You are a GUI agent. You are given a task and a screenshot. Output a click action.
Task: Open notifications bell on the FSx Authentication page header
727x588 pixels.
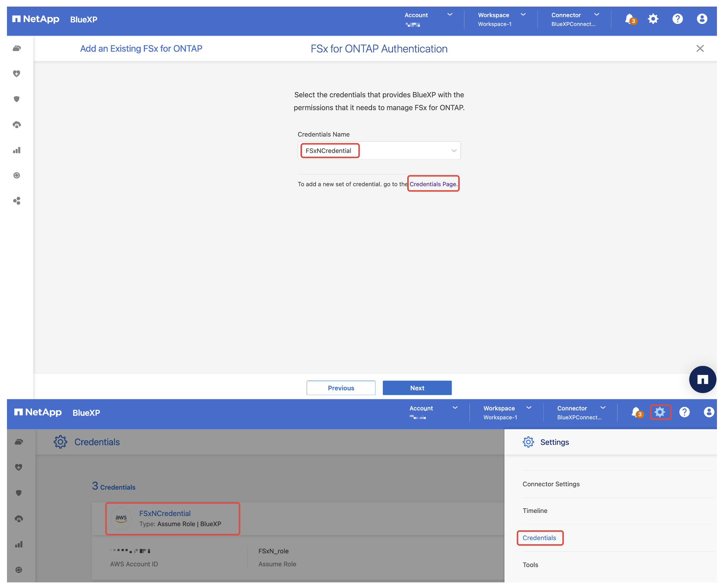coord(630,19)
